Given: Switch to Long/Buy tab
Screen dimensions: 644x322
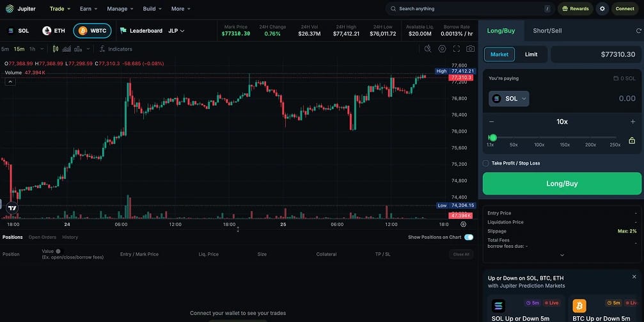Looking at the screenshot, I should point(501,31).
